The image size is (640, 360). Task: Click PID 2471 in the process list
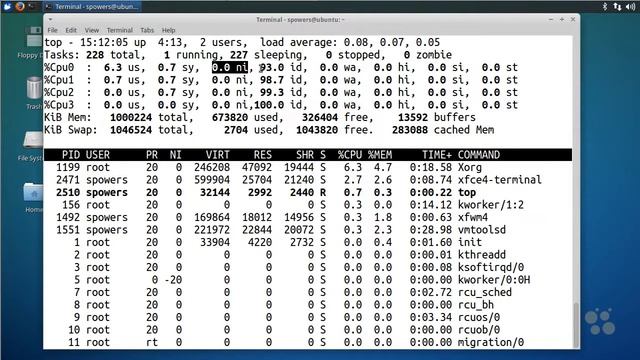[x=68, y=180]
